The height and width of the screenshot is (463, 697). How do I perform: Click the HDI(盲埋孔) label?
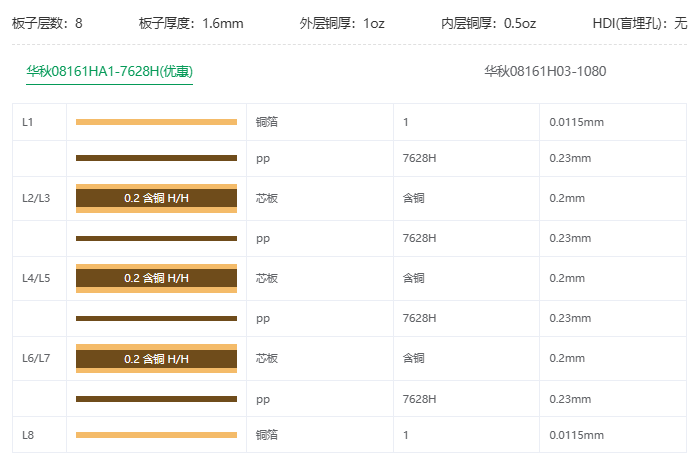coord(640,23)
